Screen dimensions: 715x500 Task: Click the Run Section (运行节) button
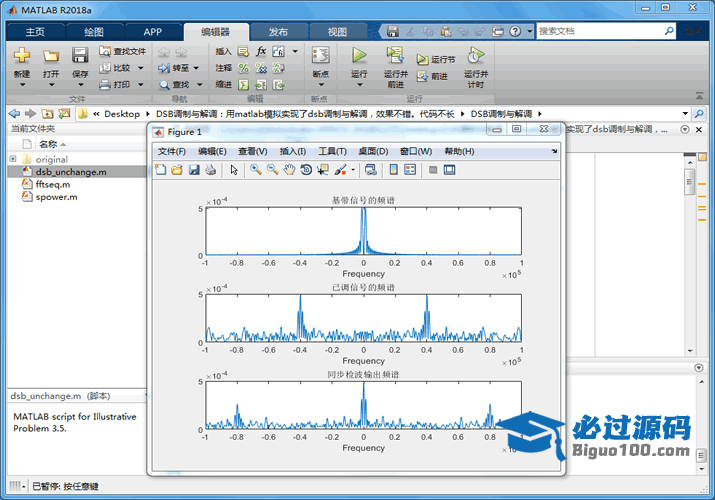pyautogui.click(x=436, y=59)
